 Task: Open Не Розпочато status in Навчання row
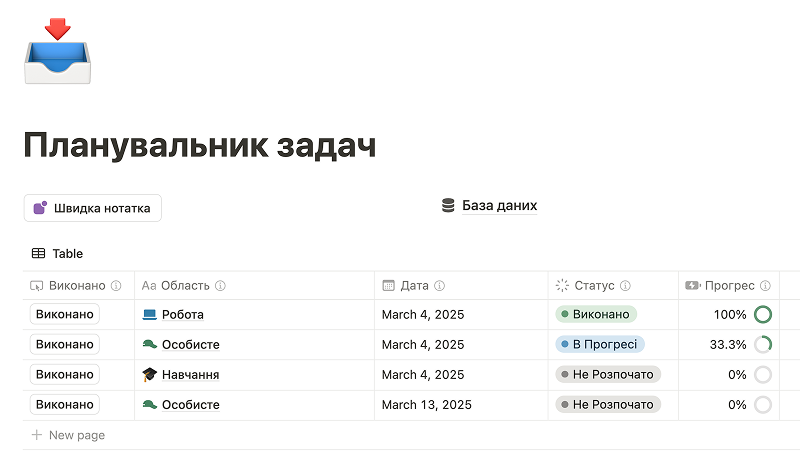(608, 375)
